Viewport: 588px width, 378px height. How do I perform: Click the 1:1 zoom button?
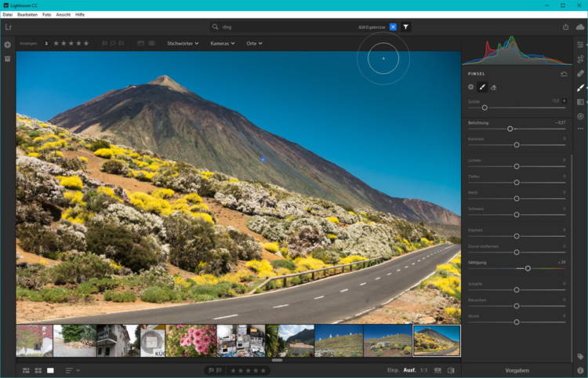[x=423, y=369]
